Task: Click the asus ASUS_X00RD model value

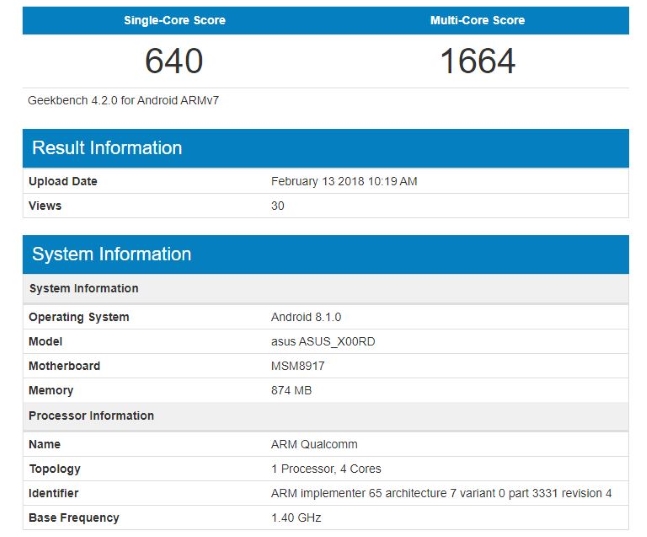Action: point(322,342)
